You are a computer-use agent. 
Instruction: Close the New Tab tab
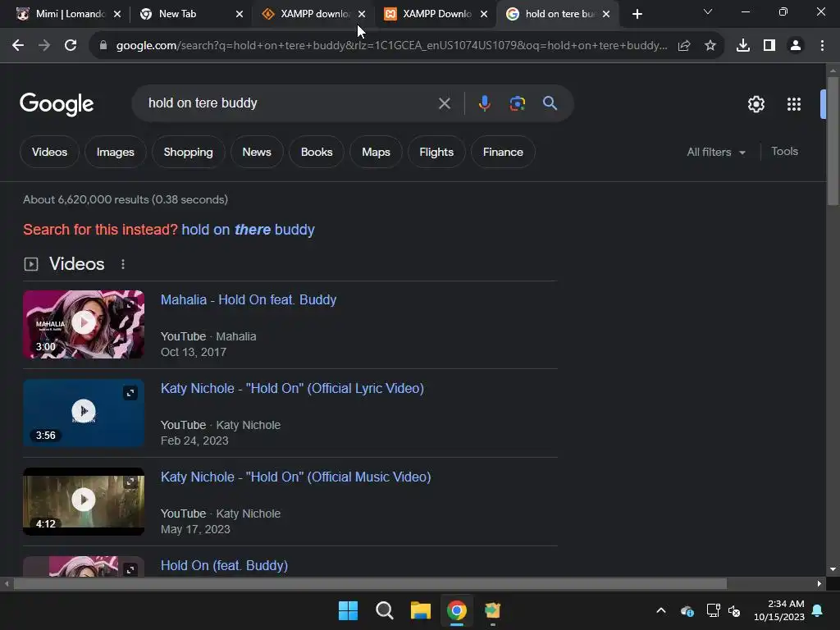[240, 15]
